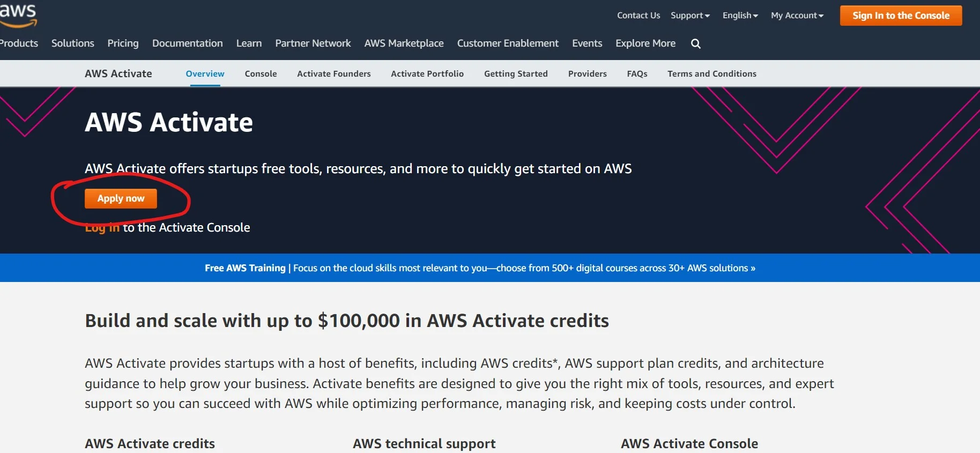Viewport: 980px width, 453px height.
Task: Expand the Support dropdown
Action: click(x=690, y=16)
